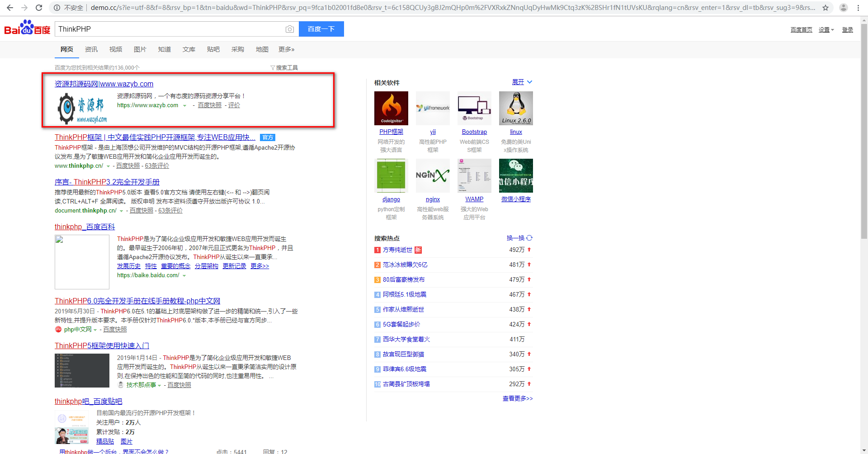Open hot search 5G套餐起步价
The width and height of the screenshot is (868, 454).
pos(401,324)
